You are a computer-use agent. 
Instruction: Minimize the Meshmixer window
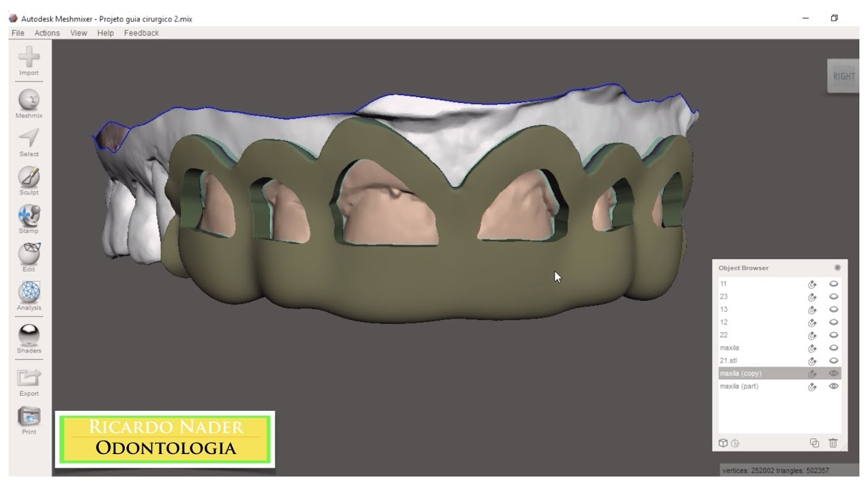coord(805,18)
